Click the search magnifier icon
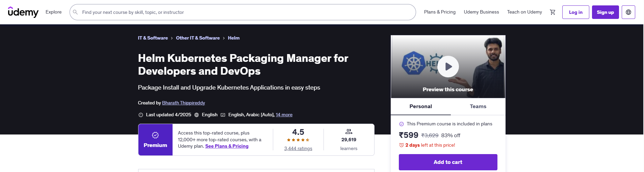The height and width of the screenshot is (172, 644). [75, 12]
